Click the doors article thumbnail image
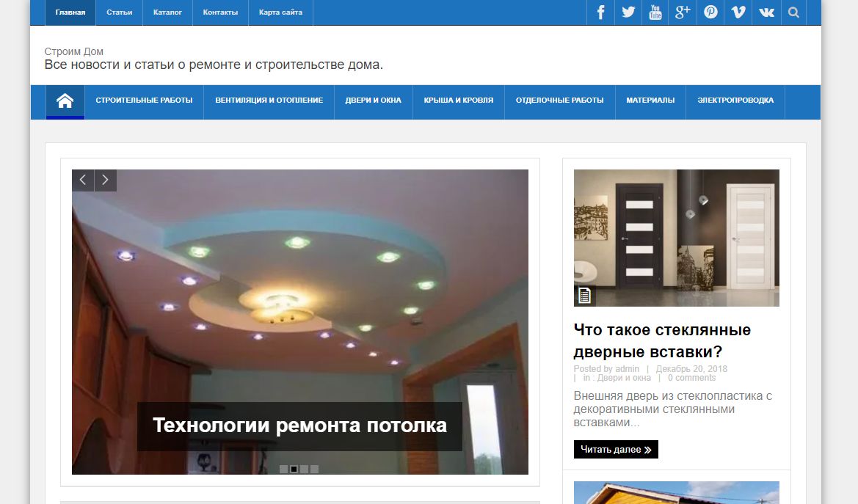Image resolution: width=858 pixels, height=504 pixels. point(676,238)
